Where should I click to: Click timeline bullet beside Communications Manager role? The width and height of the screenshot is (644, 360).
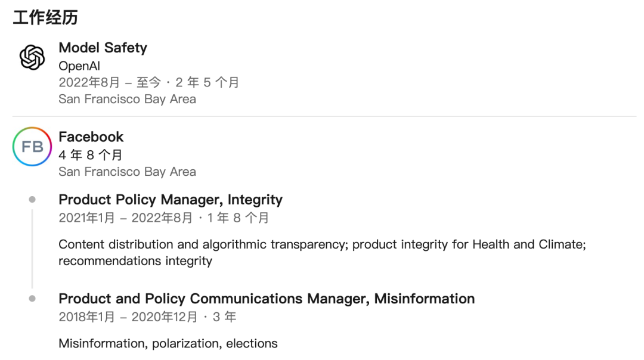point(32,299)
